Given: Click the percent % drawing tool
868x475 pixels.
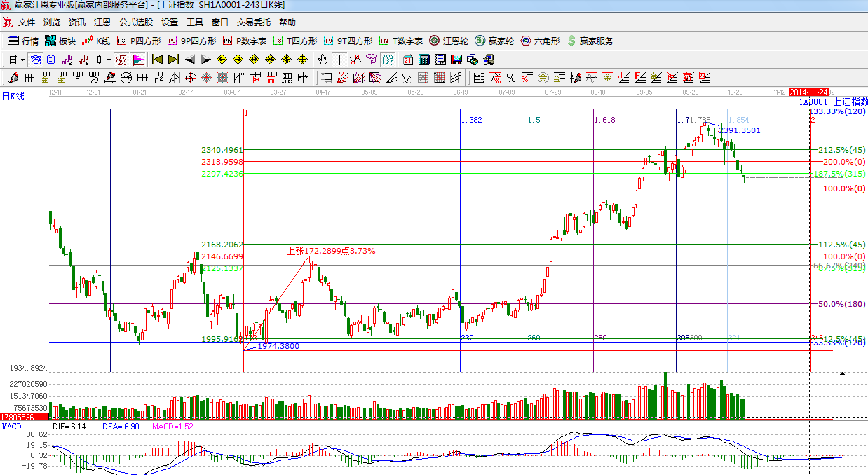Looking at the screenshot, I should 511,78.
